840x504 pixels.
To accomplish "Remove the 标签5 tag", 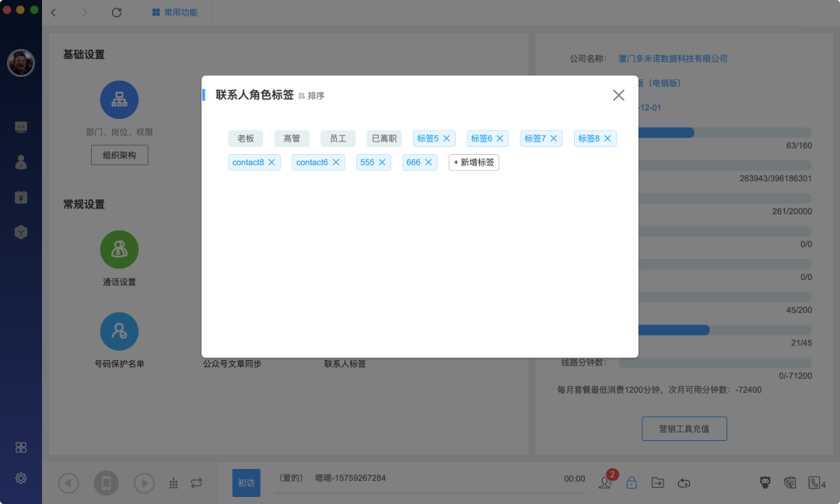I will coord(446,138).
